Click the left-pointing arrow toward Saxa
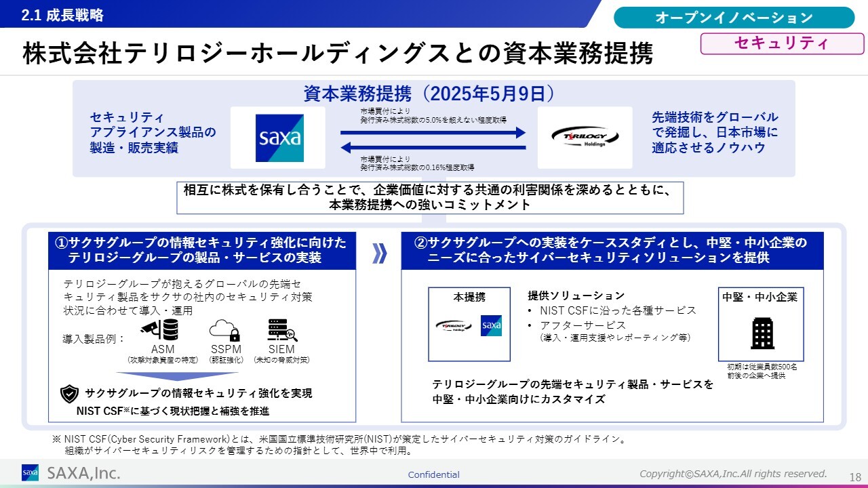This screenshot has height=488, width=868. [433, 148]
